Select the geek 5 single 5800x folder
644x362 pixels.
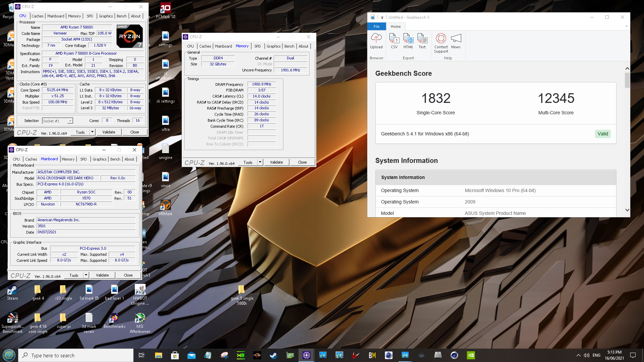click(242, 295)
